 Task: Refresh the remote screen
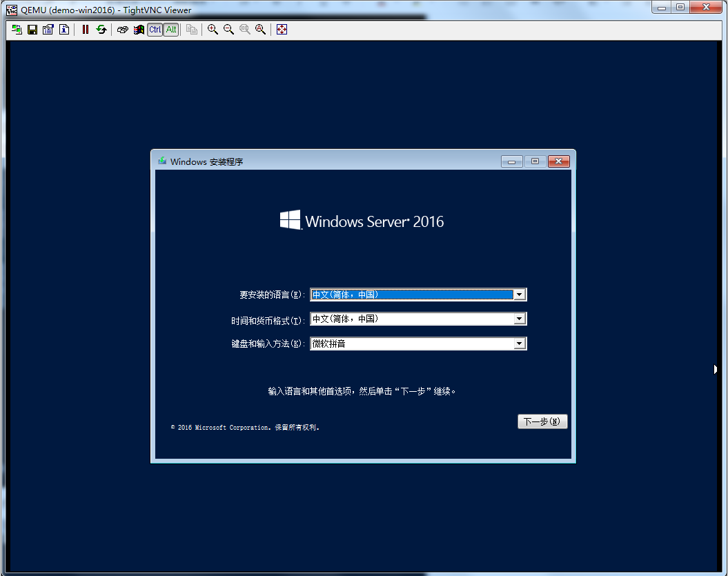(101, 30)
